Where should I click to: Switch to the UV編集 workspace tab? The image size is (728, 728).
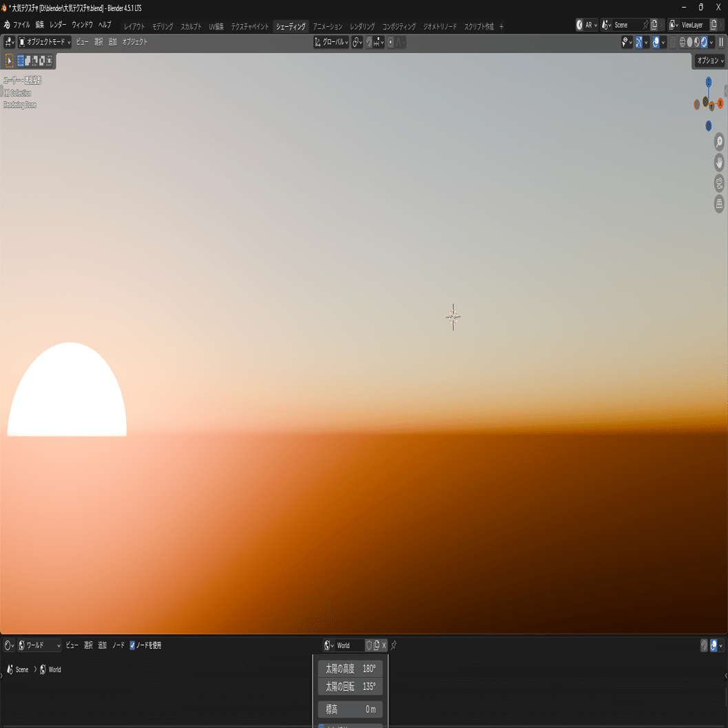click(x=216, y=26)
